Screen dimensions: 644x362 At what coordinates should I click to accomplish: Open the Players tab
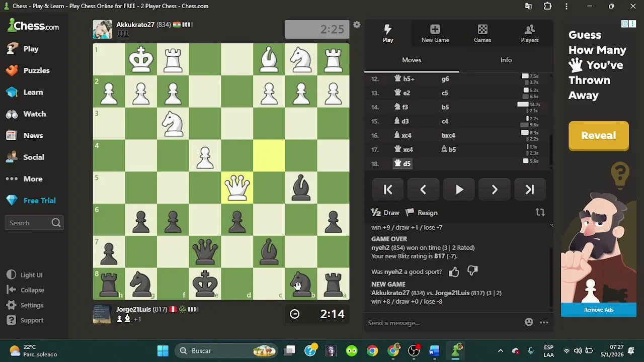coord(530,34)
